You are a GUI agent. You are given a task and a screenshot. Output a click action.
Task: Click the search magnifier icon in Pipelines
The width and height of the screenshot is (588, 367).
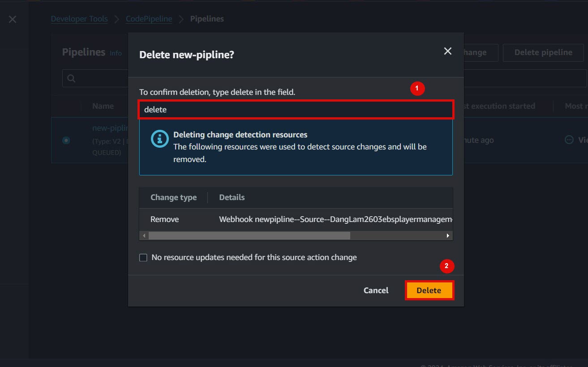point(71,78)
